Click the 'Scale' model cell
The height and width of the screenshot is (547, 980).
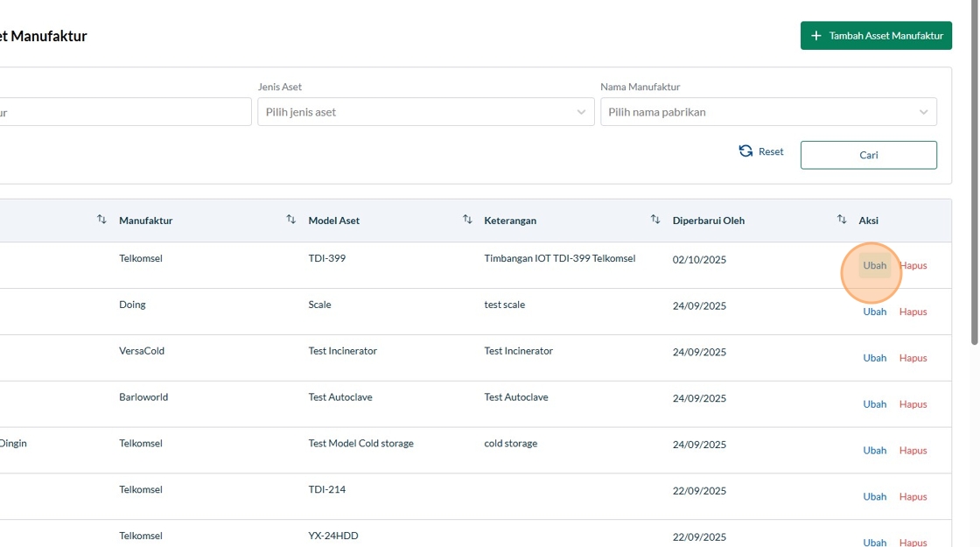click(319, 305)
